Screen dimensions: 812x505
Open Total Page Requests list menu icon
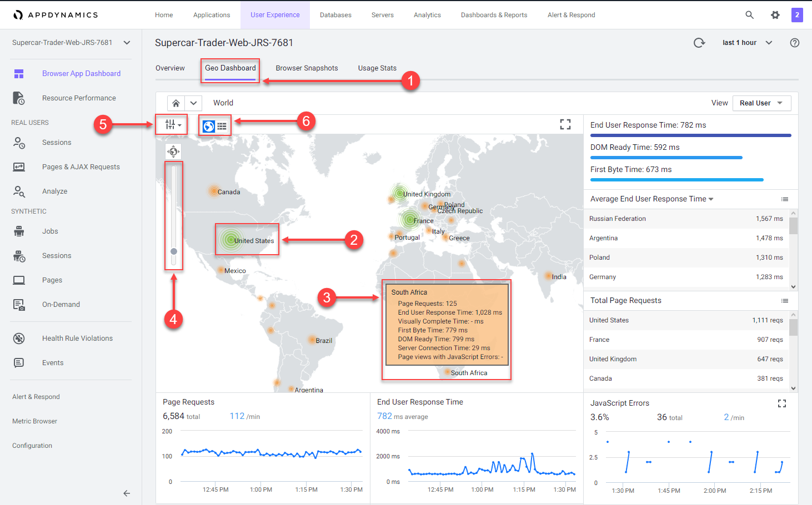(785, 301)
